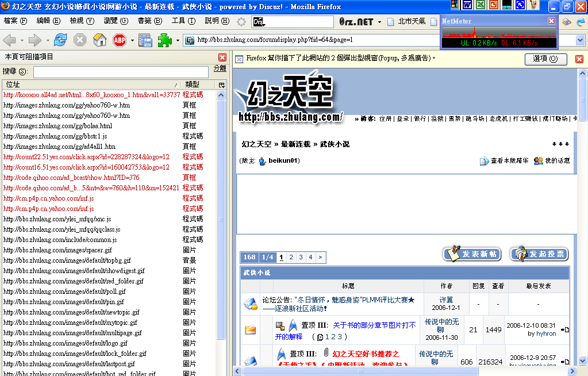
Task: Close the blockable items sidebar panel
Action: pos(222,57)
